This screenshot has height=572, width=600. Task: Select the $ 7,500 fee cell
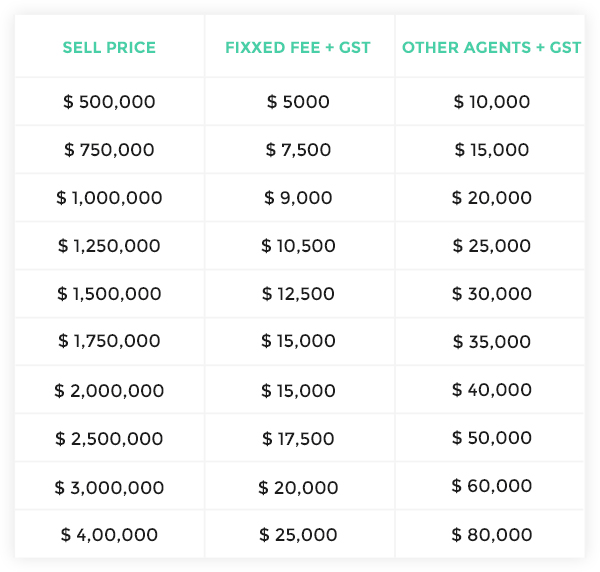[x=298, y=150]
